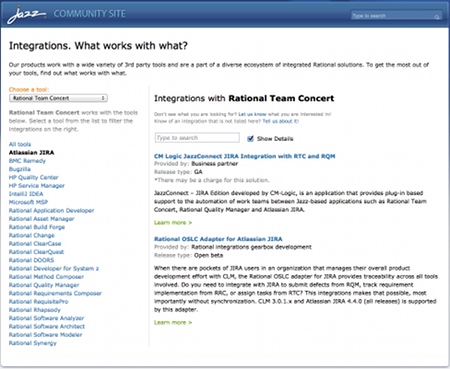Screen dimensions: 450x369
Task: Open CM Logic JazzConnect JIRA Integration title
Action: [244, 156]
